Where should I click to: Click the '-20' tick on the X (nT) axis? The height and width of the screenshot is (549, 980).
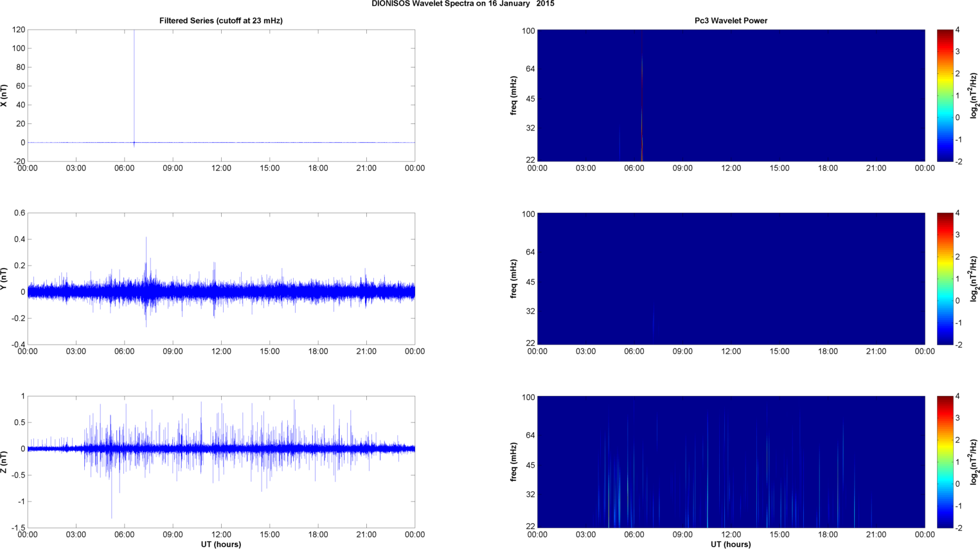(x=18, y=161)
